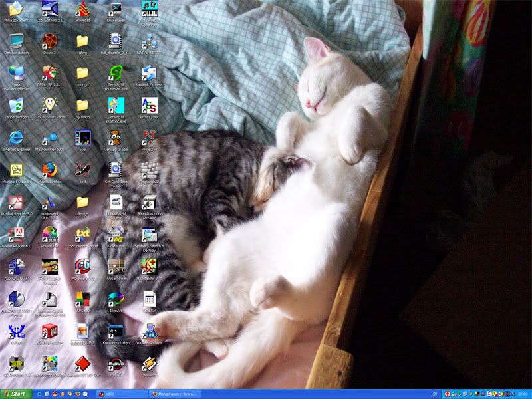Screen dimensions: 532x399
Task: Open the PowerDVD shortcut
Action: pos(49,235)
